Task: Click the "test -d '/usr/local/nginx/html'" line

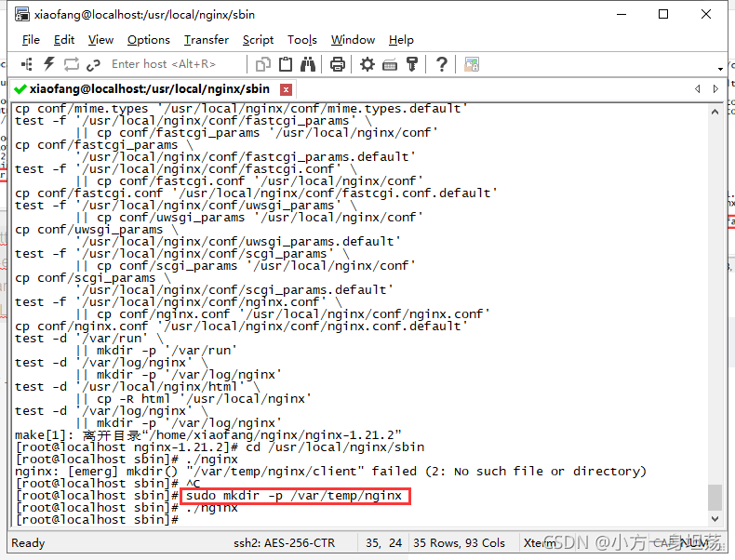Action: [137, 387]
